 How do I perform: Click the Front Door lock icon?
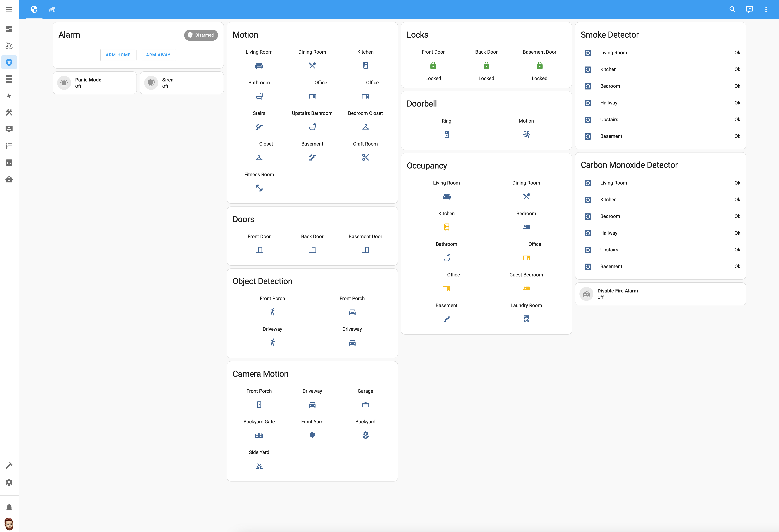(x=433, y=65)
